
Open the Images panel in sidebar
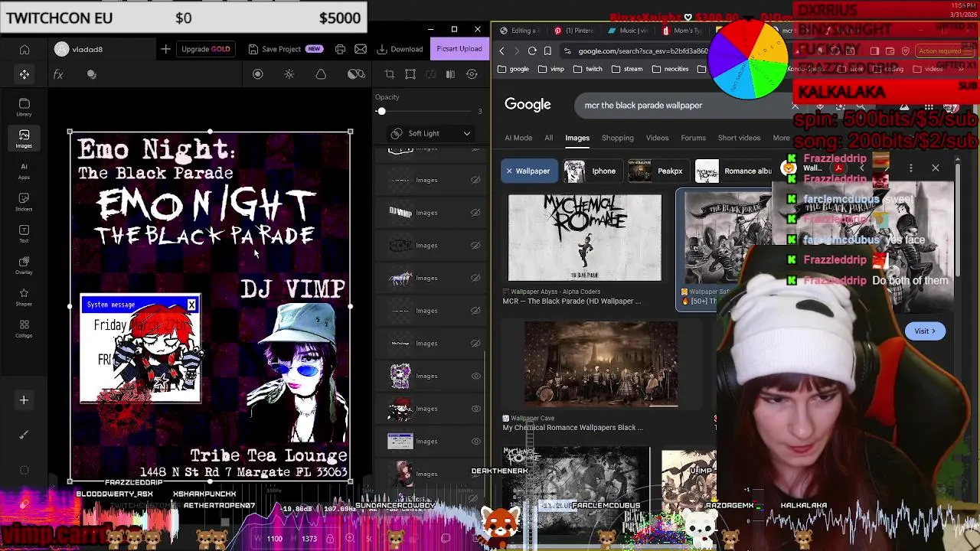(24, 139)
